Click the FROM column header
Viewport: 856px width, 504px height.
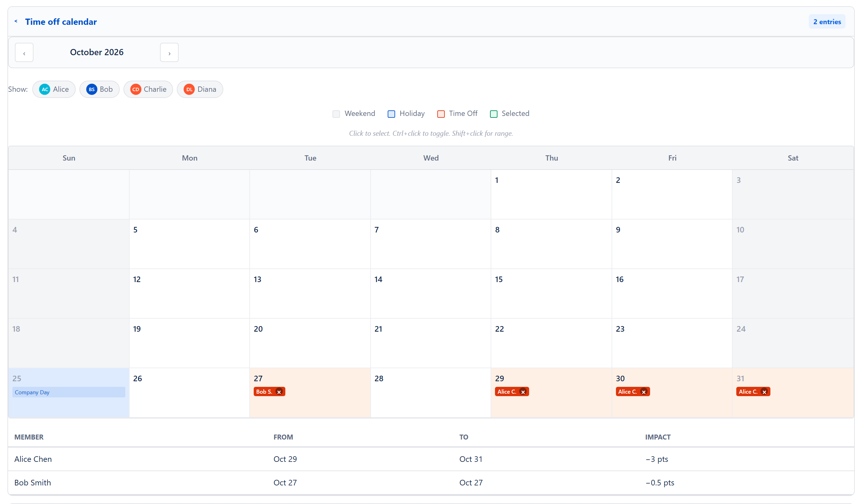[283, 437]
